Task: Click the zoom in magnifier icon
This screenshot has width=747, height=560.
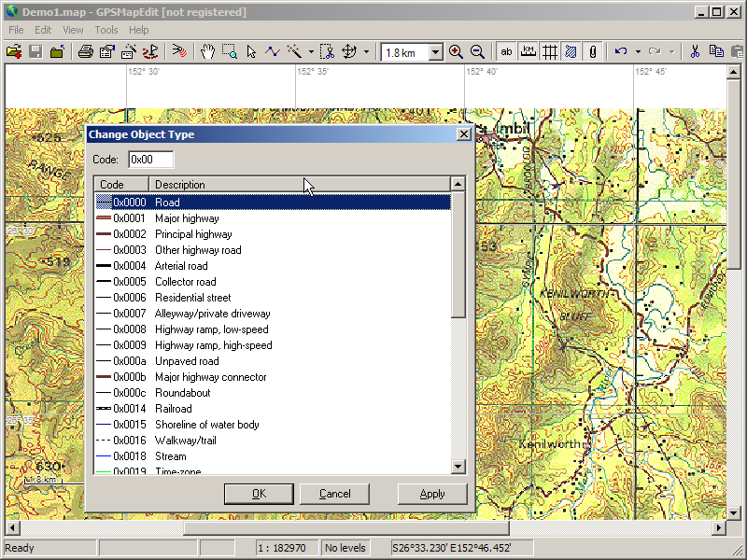Action: coord(456,52)
